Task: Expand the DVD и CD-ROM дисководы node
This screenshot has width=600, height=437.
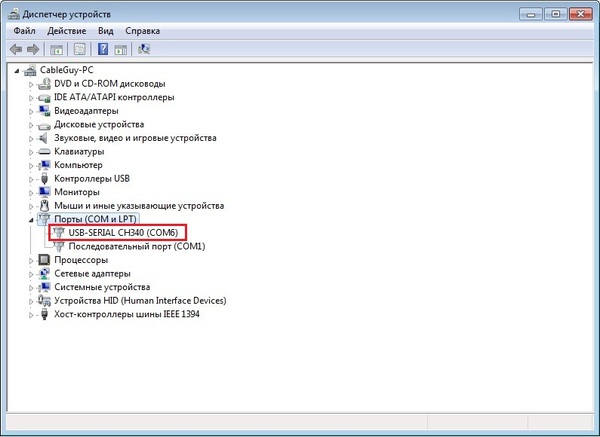Action: point(31,84)
